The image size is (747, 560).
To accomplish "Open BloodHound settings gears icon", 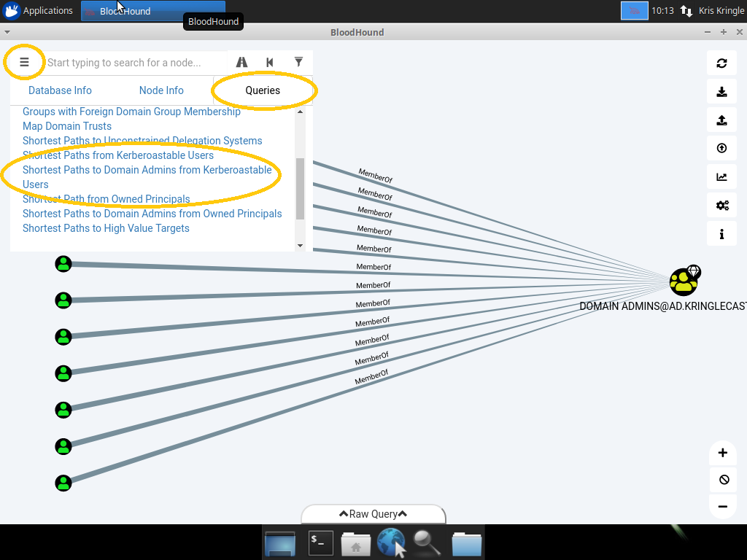I will (x=721, y=205).
